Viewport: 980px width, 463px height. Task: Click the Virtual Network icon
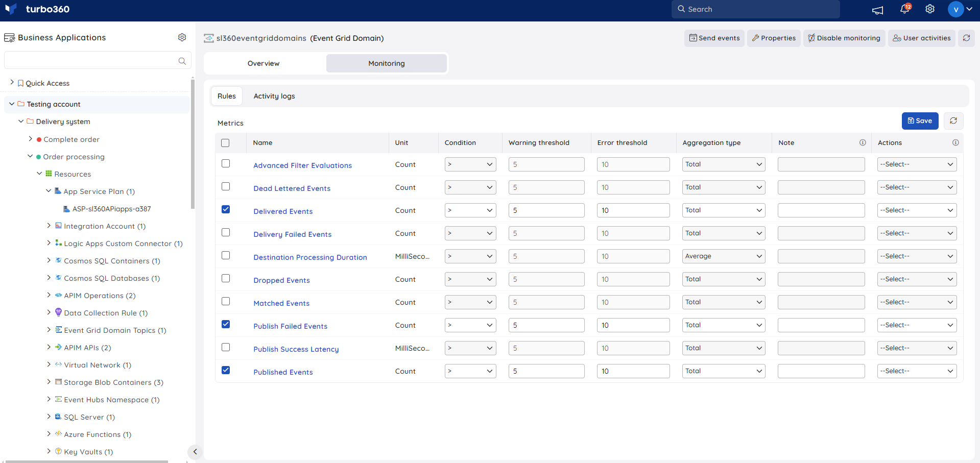[x=58, y=364]
